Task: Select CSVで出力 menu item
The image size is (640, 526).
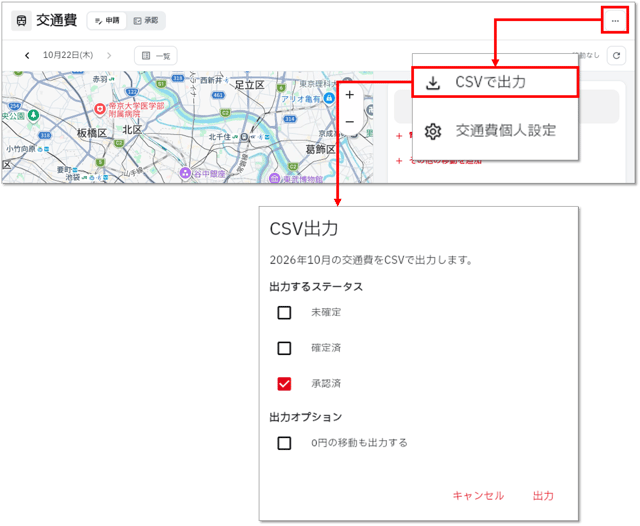Action: point(495,82)
